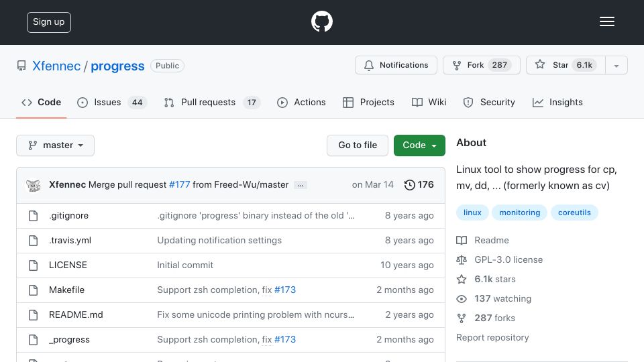The height and width of the screenshot is (362, 644).
Task: Open the GPL-3.0 license link
Action: pos(508,260)
